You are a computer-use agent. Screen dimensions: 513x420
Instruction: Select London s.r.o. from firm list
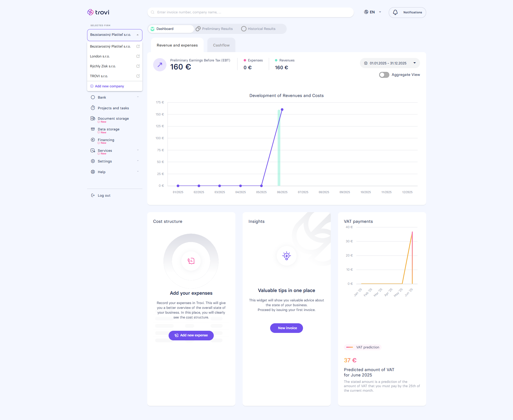tap(115, 56)
